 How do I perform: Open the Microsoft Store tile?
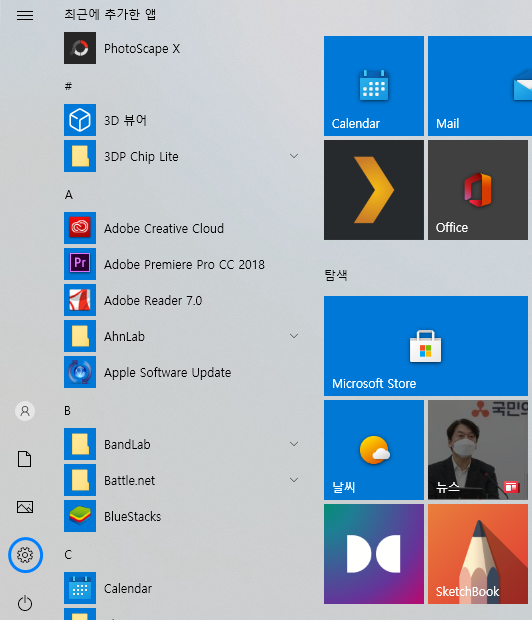[426, 346]
